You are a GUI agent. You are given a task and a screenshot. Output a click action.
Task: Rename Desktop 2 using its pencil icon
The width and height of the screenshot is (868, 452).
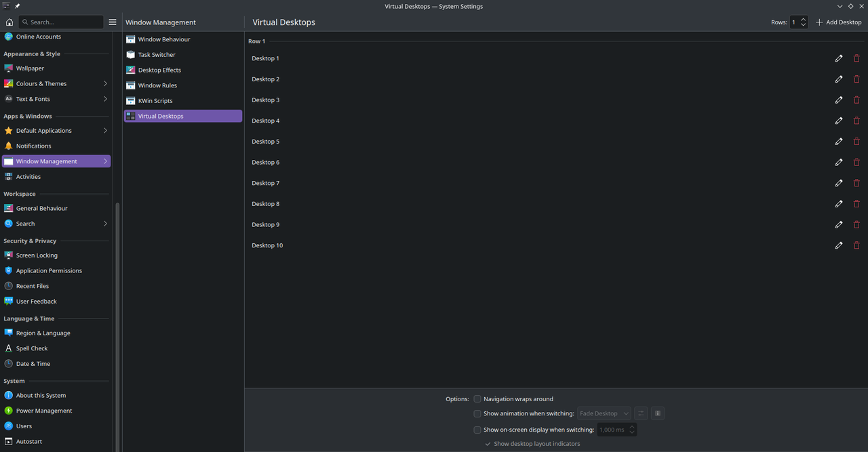tap(839, 79)
